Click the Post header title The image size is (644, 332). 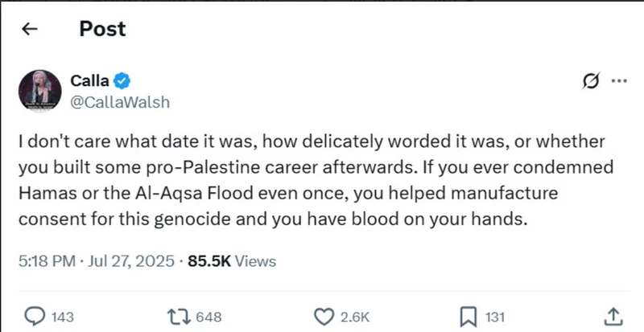[x=102, y=29]
